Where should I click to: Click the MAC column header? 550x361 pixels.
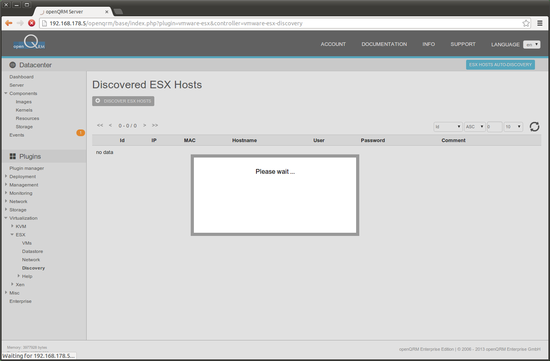pos(189,140)
